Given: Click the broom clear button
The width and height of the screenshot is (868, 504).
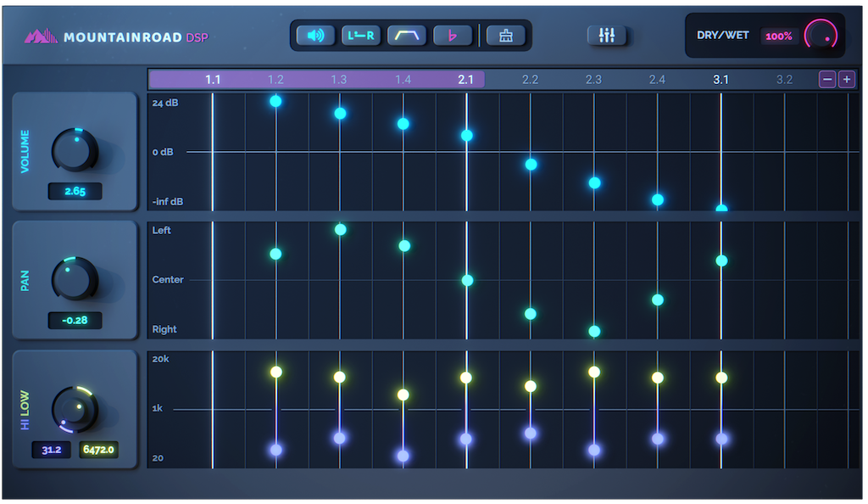Looking at the screenshot, I should 505,36.
